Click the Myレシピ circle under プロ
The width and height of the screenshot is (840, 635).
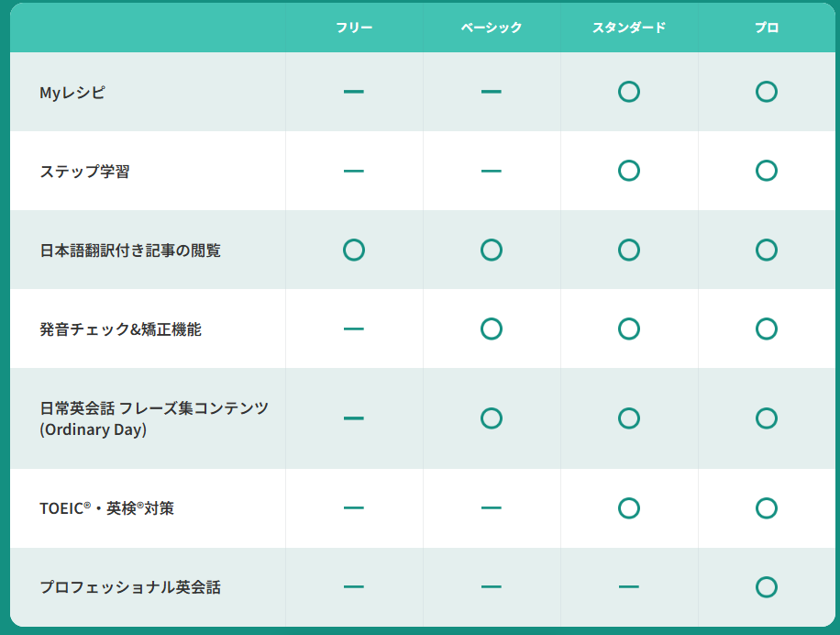(x=767, y=92)
